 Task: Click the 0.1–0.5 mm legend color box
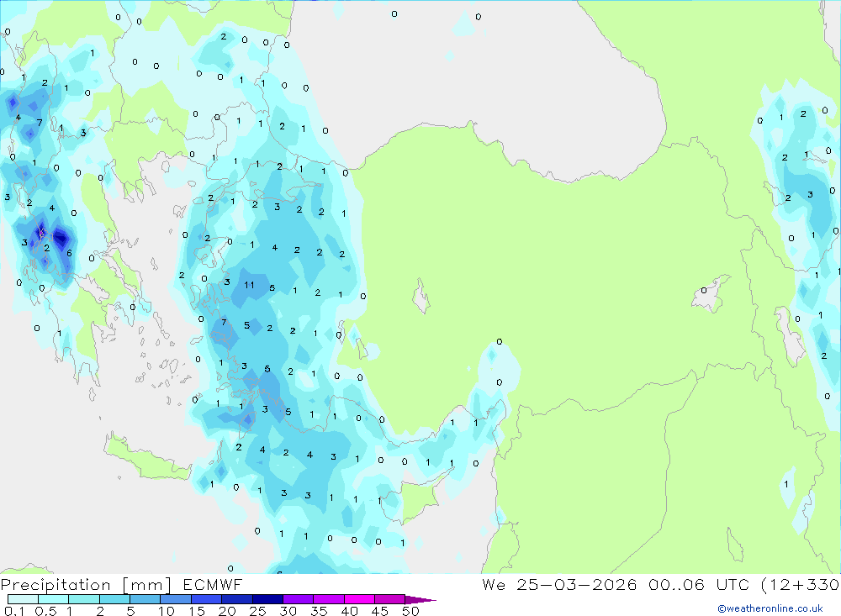(23, 599)
